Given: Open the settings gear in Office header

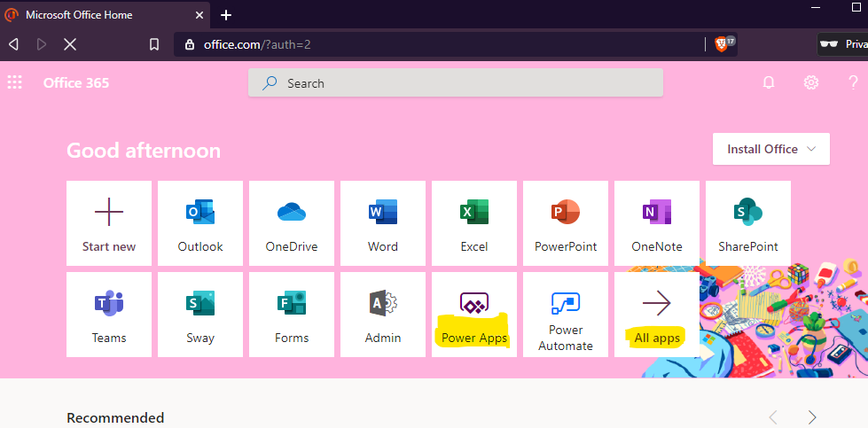Looking at the screenshot, I should point(811,83).
